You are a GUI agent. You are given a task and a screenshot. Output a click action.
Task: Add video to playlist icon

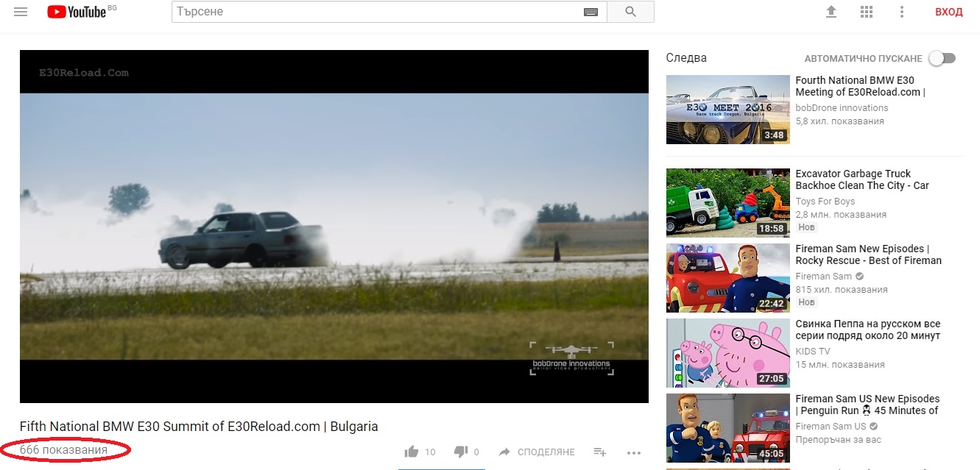[x=600, y=452]
